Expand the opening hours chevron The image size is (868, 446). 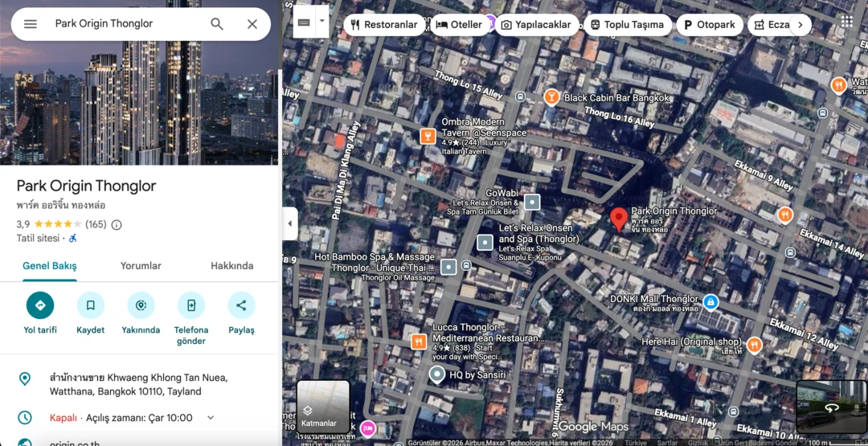(x=211, y=418)
